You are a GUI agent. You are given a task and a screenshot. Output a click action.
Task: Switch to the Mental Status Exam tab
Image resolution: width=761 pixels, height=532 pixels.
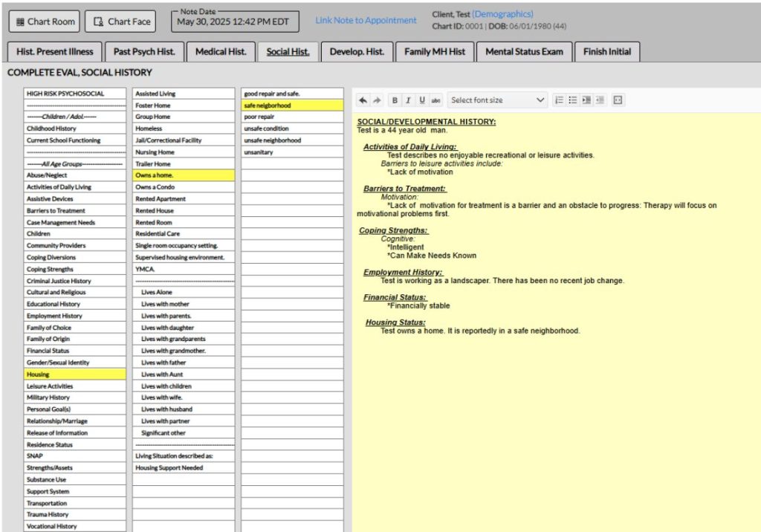click(x=524, y=51)
